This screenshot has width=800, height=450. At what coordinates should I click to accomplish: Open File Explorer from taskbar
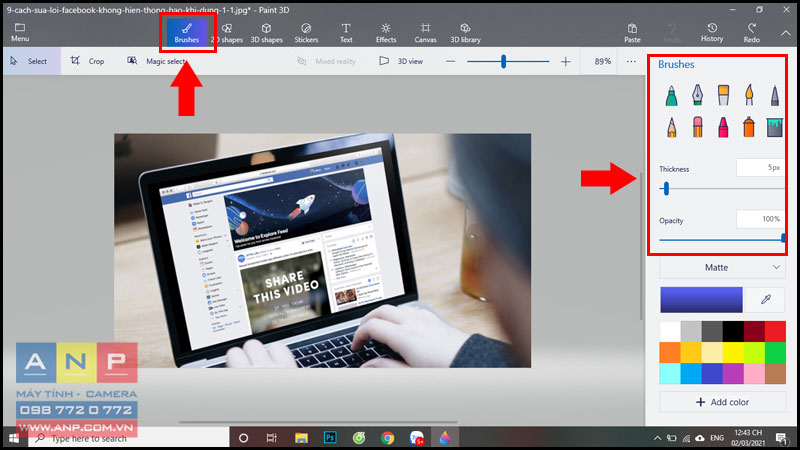tap(301, 438)
